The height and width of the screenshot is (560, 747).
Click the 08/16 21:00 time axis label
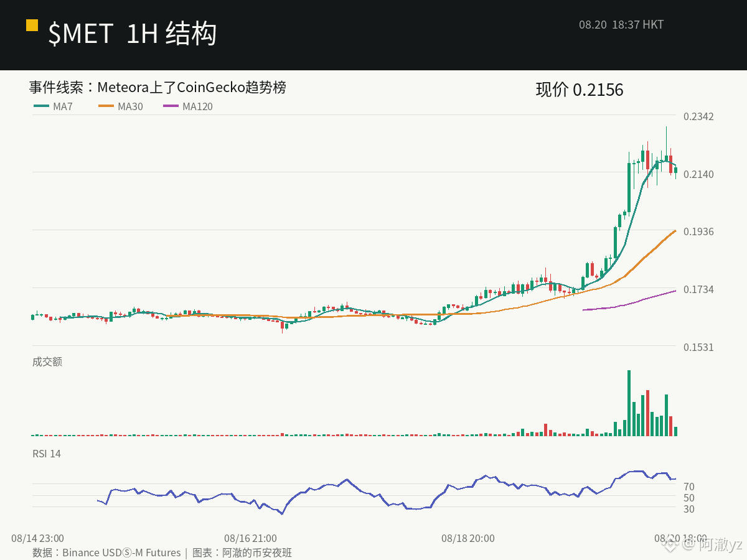point(251,538)
